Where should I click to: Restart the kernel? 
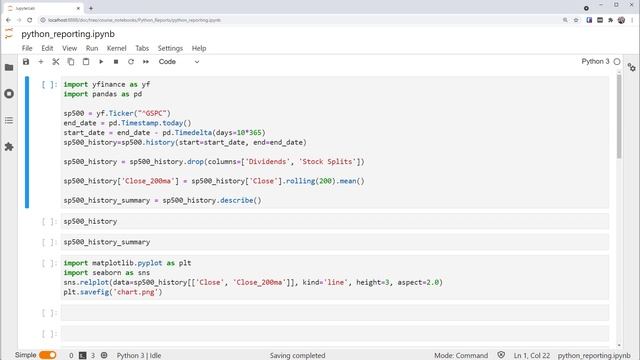tap(131, 62)
